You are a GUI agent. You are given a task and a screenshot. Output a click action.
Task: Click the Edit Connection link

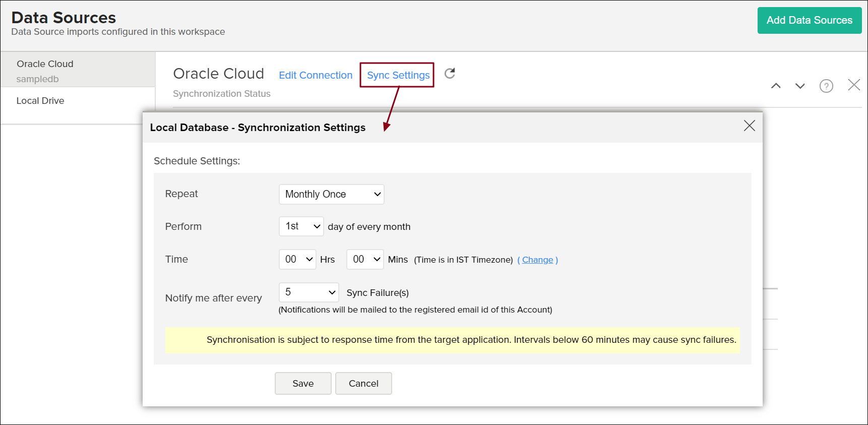pyautogui.click(x=316, y=75)
